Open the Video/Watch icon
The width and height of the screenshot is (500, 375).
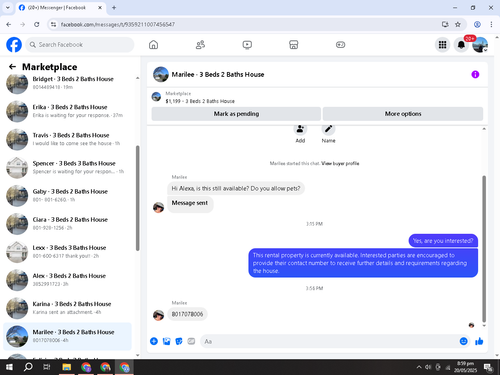247,45
